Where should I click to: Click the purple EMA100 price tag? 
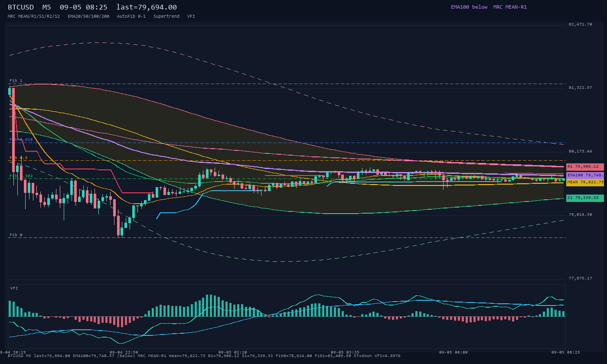tap(585, 175)
